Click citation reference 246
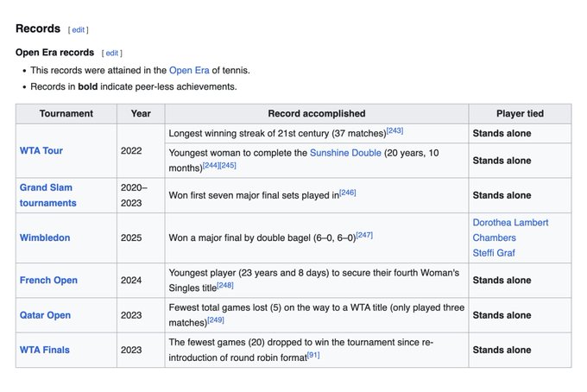Viewport: 587px width, 392px height. (x=347, y=193)
